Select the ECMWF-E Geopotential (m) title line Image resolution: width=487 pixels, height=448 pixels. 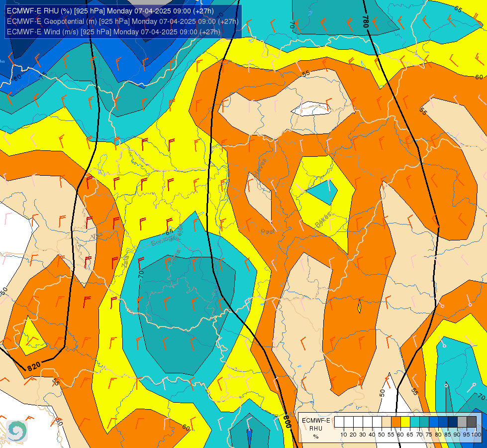pos(123,21)
